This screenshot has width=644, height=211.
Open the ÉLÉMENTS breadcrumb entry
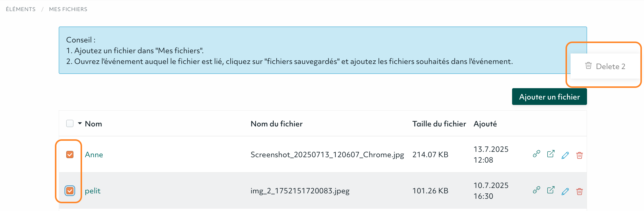[x=20, y=9]
